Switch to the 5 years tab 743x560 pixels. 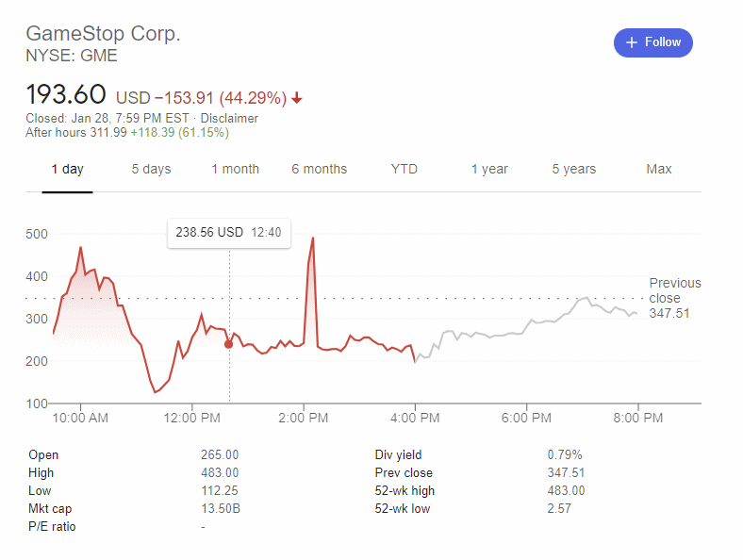coord(573,170)
